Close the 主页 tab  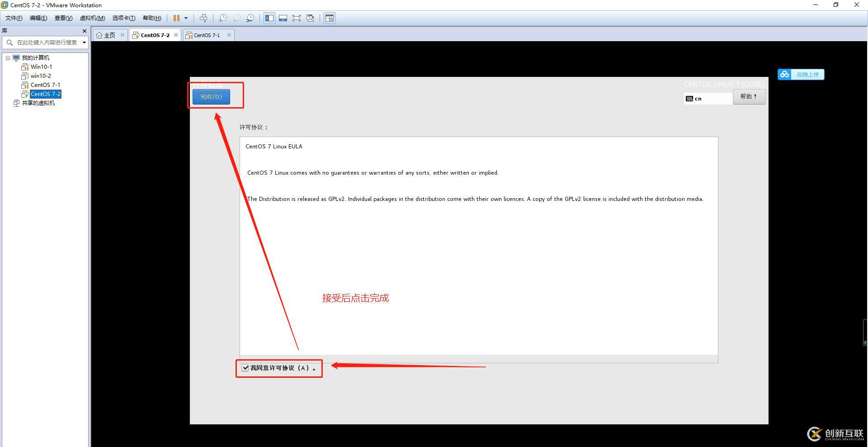(x=122, y=35)
